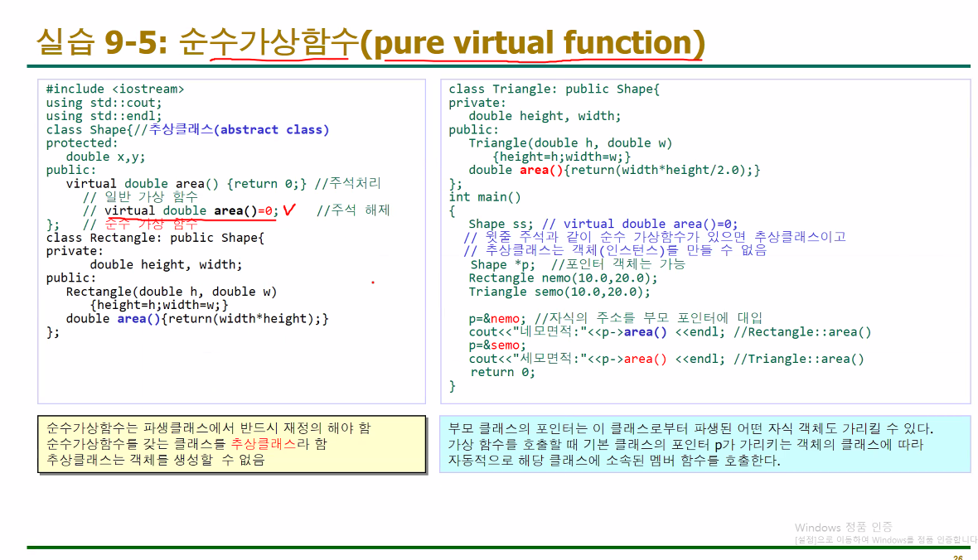Click the small red dot beside left code box

372,282
